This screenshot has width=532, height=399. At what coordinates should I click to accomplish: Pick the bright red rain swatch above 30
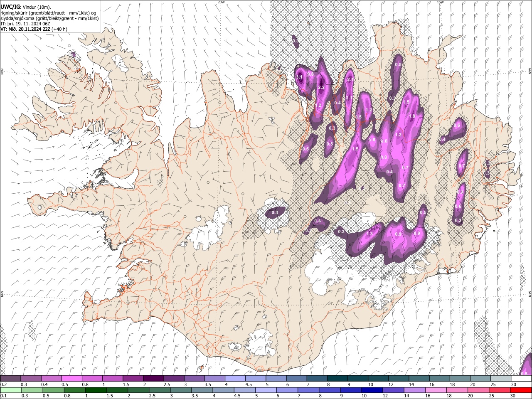520,390
